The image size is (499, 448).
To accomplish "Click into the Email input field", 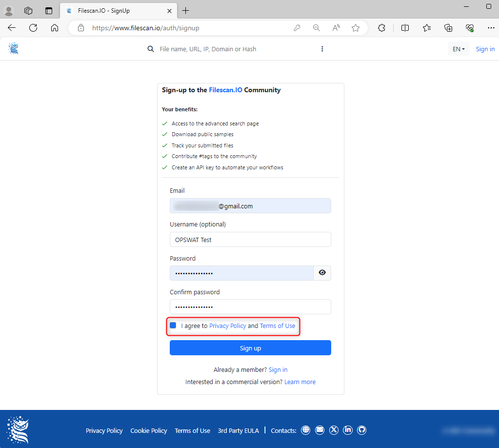I will 250,205.
